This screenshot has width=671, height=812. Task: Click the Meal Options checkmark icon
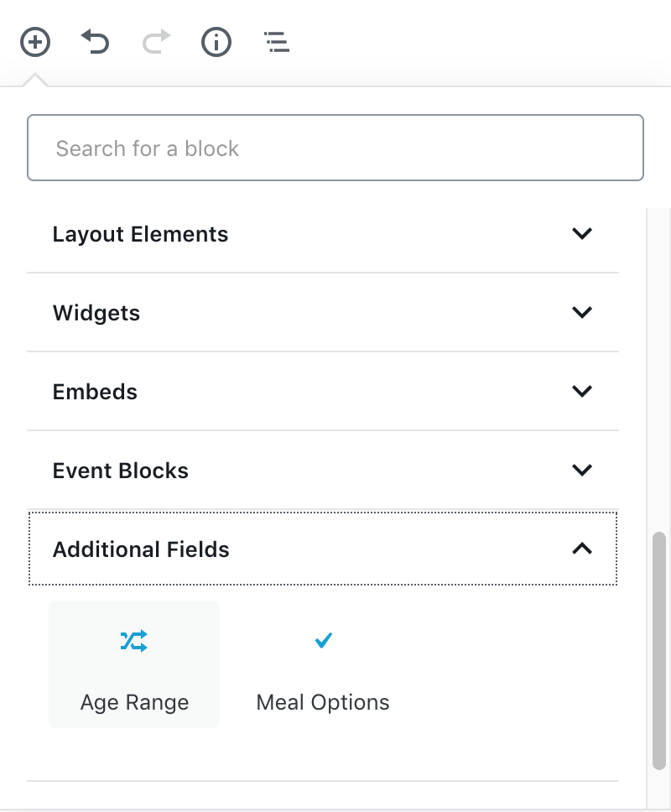tap(323, 642)
